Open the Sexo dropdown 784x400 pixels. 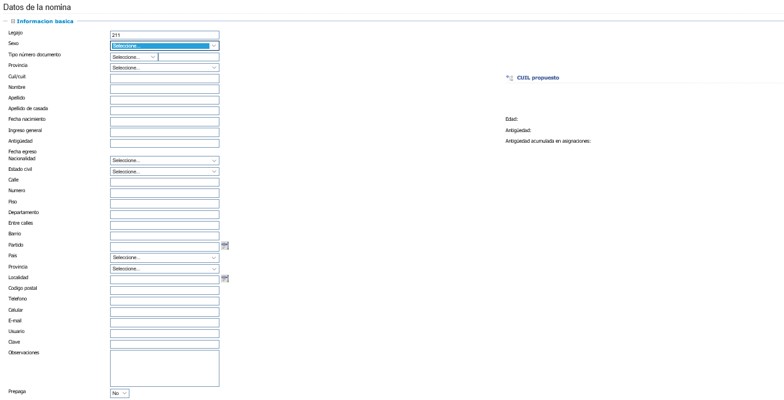point(164,46)
